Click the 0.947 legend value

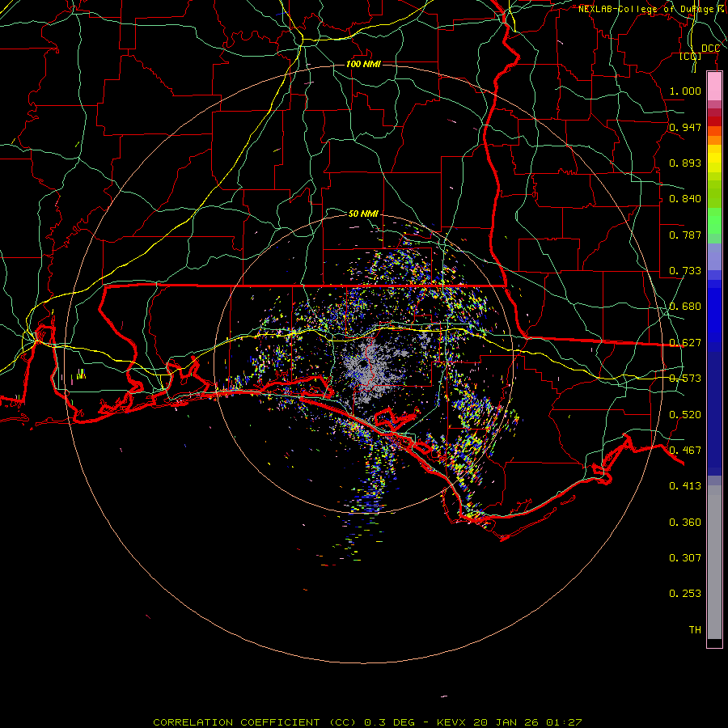(685, 127)
